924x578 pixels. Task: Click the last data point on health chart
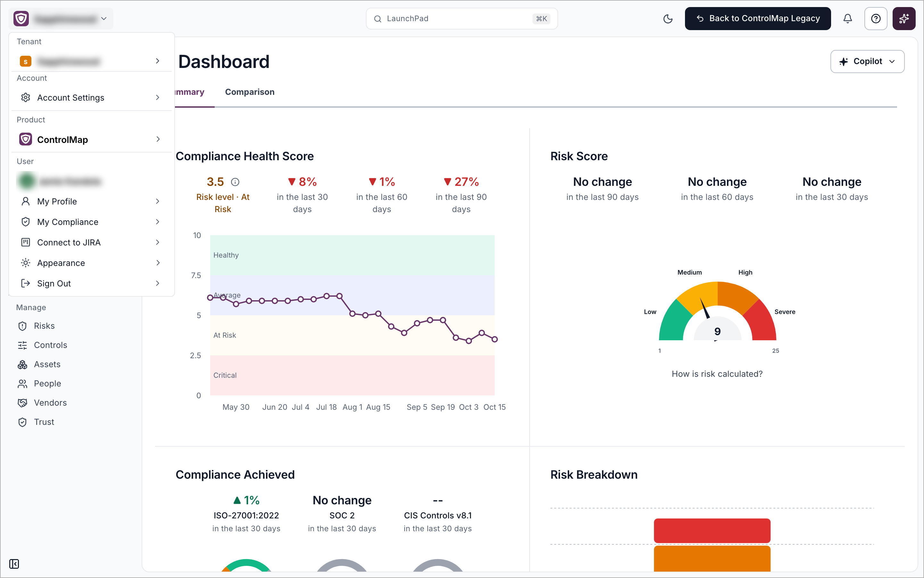pyautogui.click(x=494, y=339)
